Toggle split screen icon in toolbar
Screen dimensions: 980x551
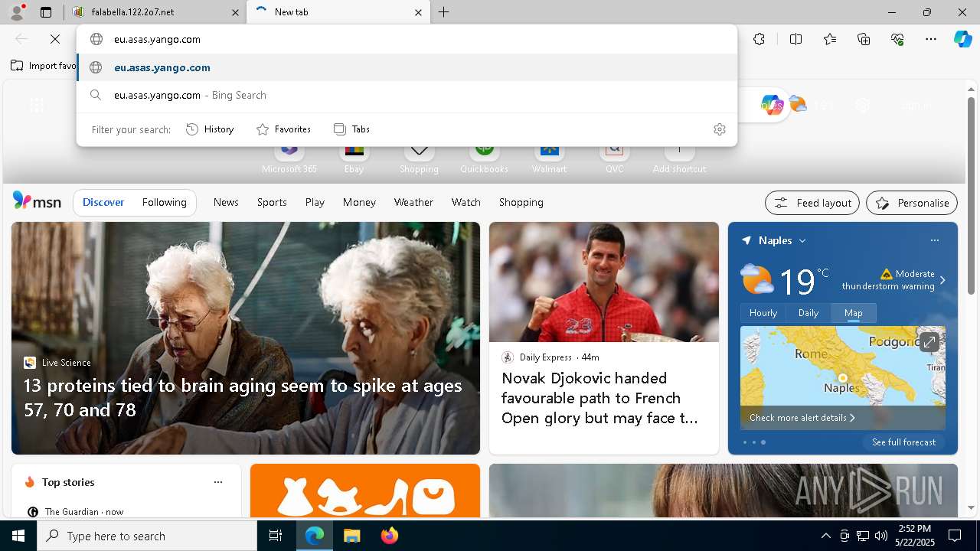(795, 39)
